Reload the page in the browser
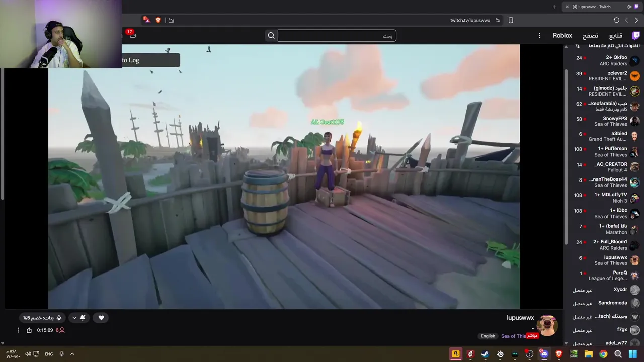 [616, 20]
